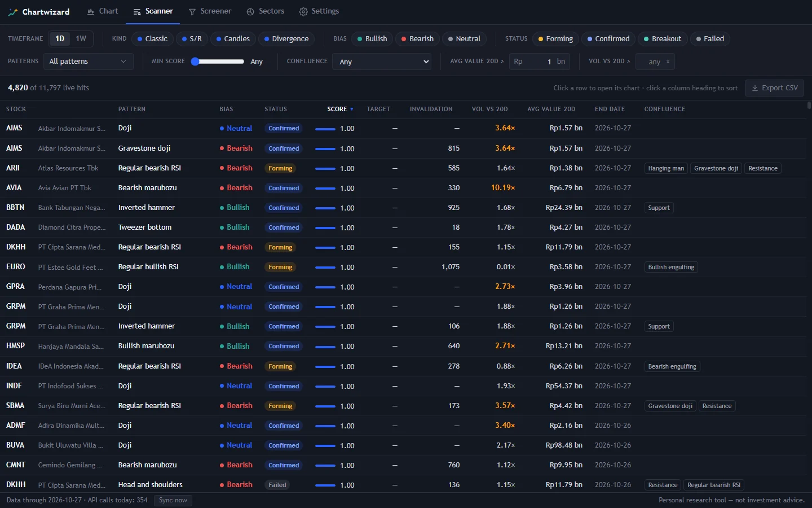Open the Confluence dropdown
This screenshot has width=812, height=508.
tap(382, 62)
